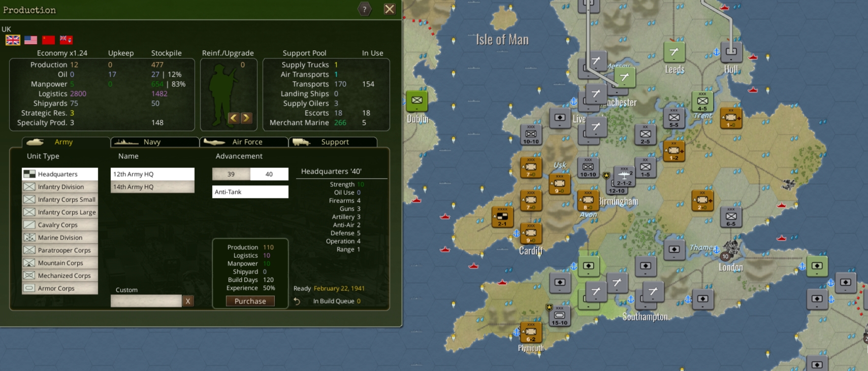
Task: Choose the 12th Army HQ name
Action: click(152, 174)
